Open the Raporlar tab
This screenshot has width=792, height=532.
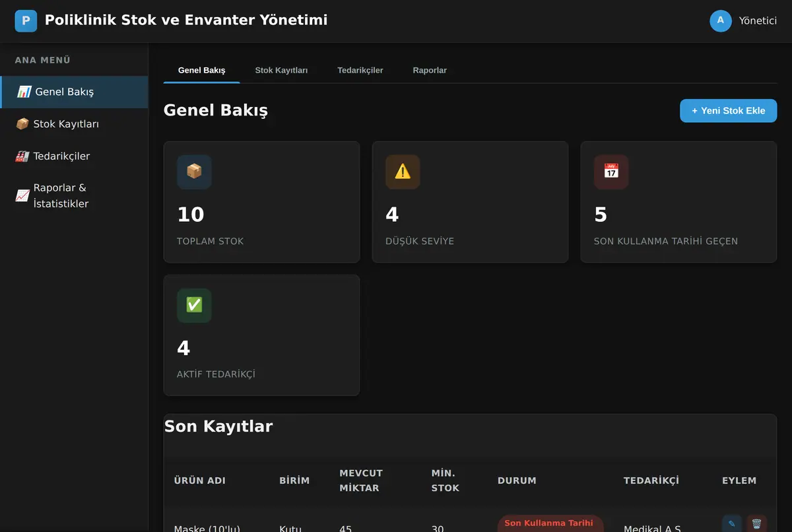430,70
